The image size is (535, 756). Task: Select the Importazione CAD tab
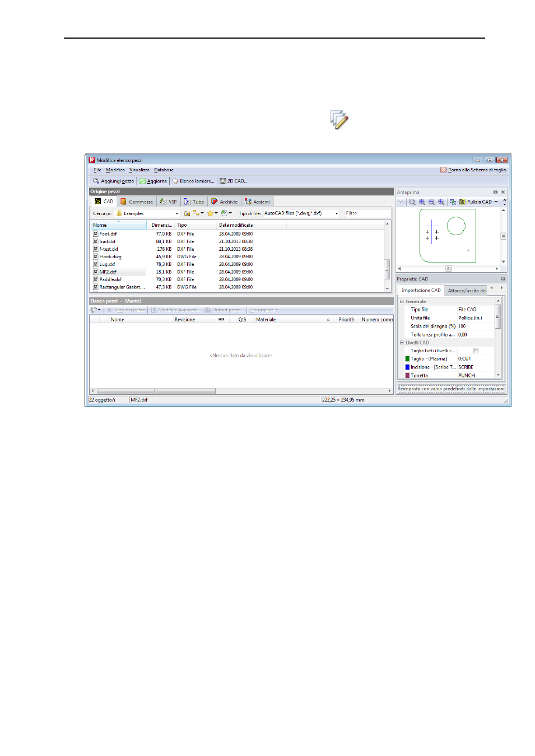tap(421, 290)
